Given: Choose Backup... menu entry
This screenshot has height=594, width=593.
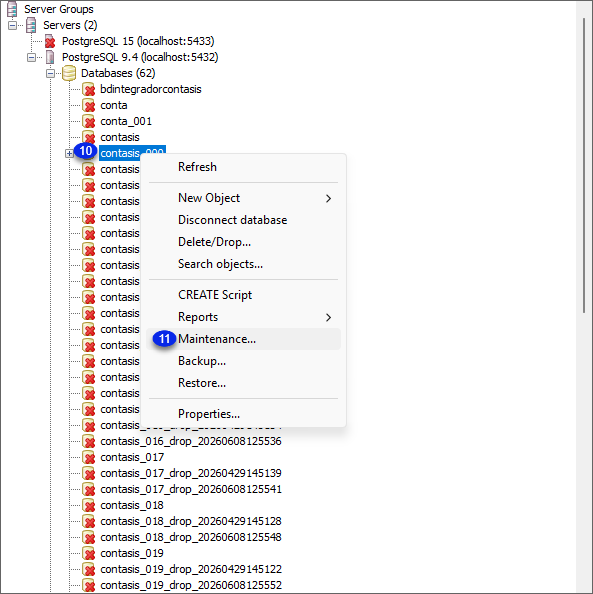Looking at the screenshot, I should click(x=243, y=361).
